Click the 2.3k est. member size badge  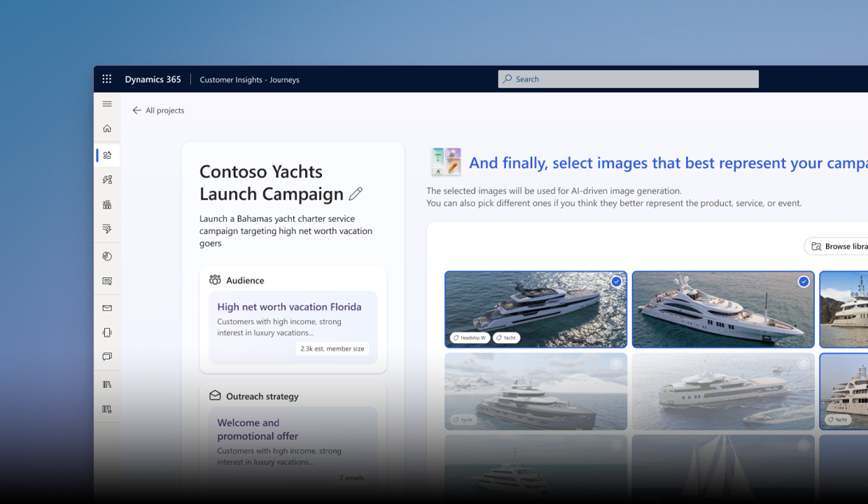332,349
